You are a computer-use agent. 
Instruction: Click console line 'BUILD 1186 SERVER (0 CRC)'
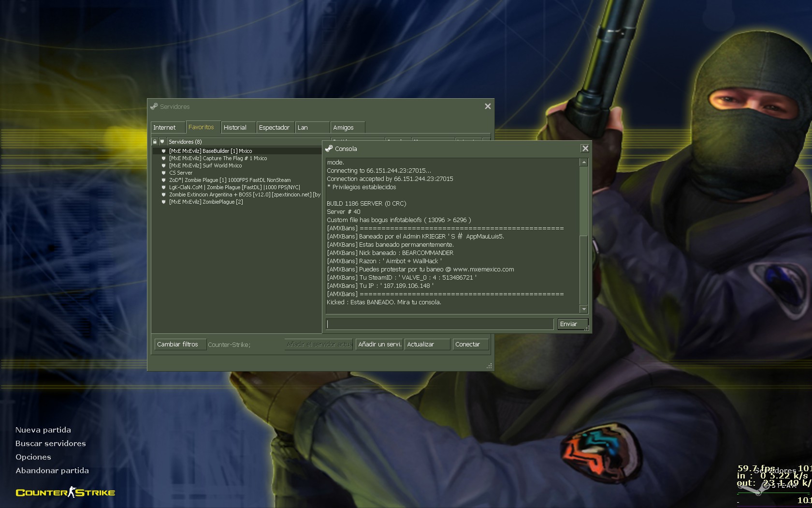point(366,204)
